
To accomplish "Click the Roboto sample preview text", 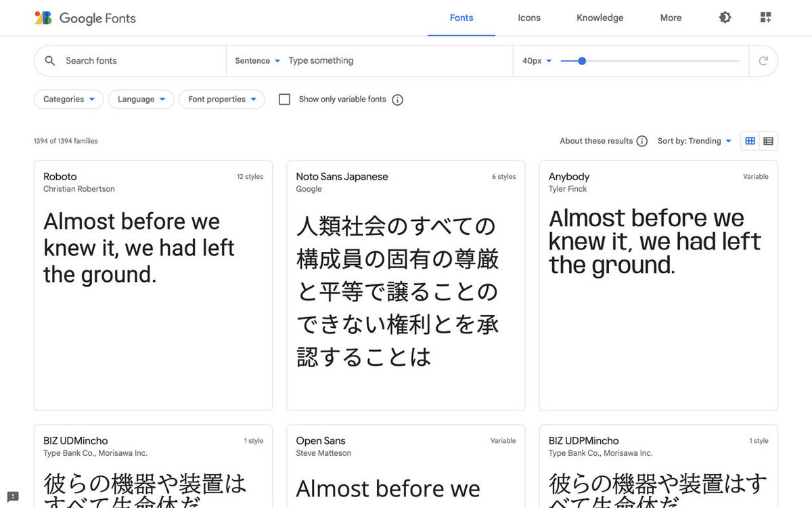I will pos(139,248).
